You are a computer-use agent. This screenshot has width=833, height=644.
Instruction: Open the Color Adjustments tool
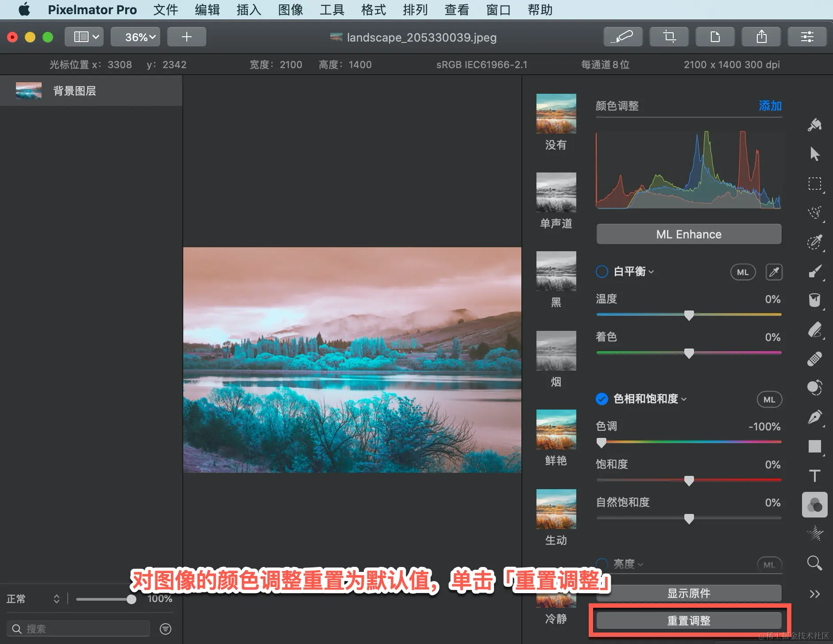coord(814,505)
